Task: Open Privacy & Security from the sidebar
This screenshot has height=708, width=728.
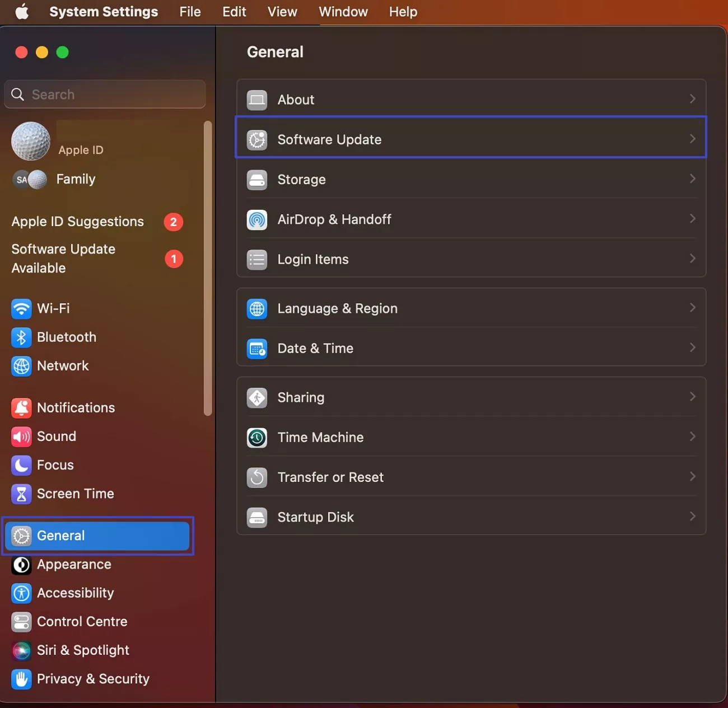Action: click(92, 678)
